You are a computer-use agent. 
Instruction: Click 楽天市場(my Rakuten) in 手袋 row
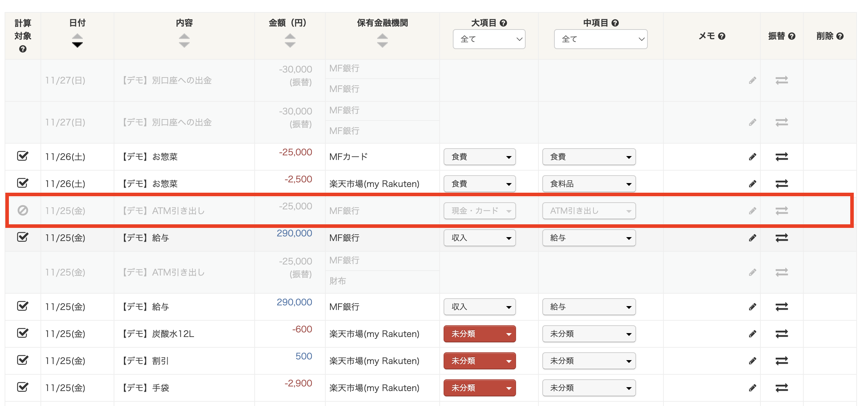(374, 388)
